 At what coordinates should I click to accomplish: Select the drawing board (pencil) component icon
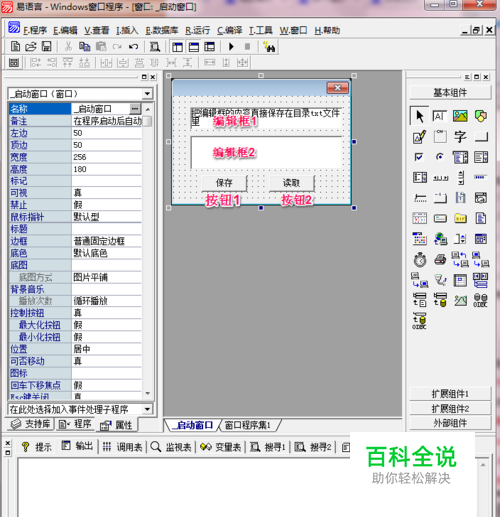tap(419, 137)
